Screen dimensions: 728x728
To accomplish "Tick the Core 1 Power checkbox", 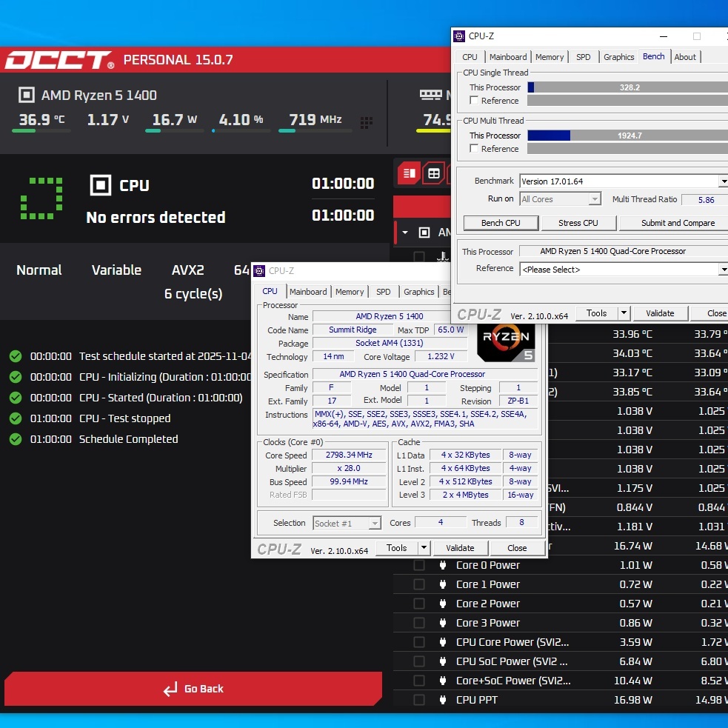I will [418, 584].
